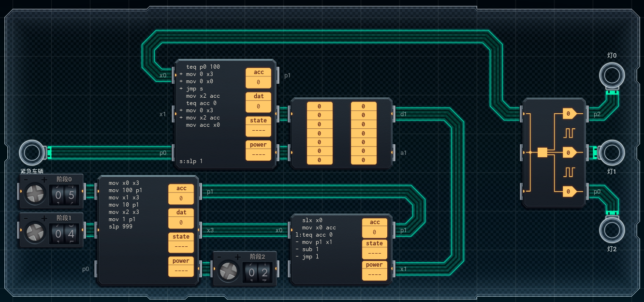The image size is (644, 302).
Task: Select bottom-left chip's dat register
Action: point(181,218)
